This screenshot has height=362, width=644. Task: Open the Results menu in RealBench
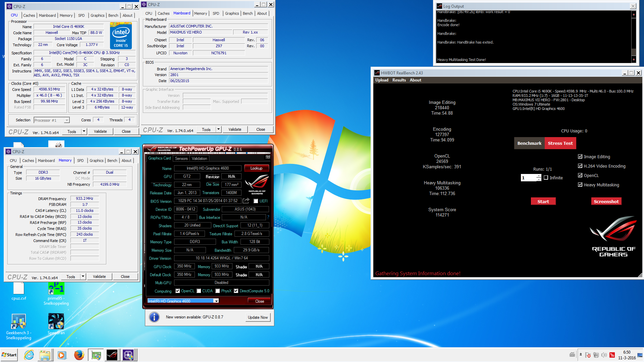[x=399, y=80]
